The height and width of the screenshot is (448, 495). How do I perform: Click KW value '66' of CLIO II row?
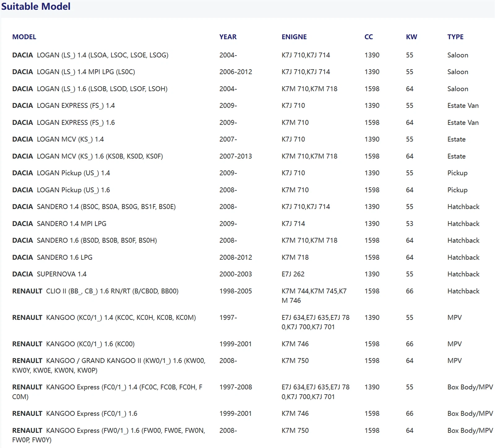410,291
